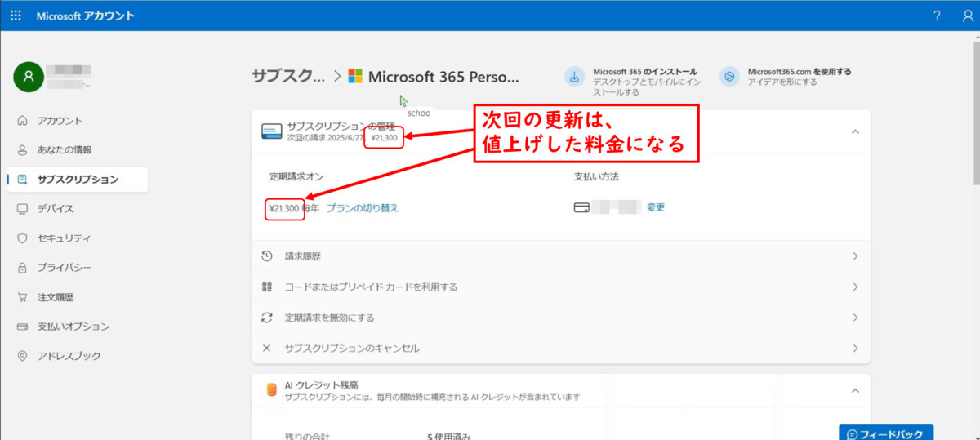Open the 請求履歴 row
The width and height of the screenshot is (980, 440).
pos(560,256)
